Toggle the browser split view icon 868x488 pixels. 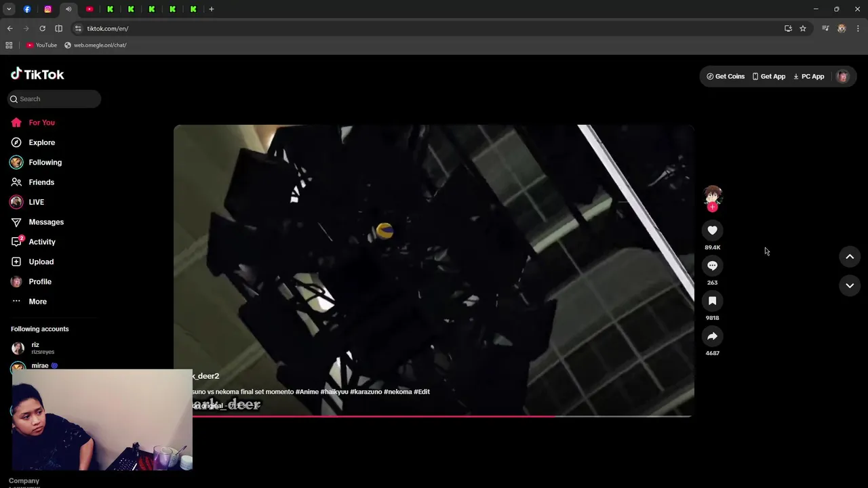(58, 28)
